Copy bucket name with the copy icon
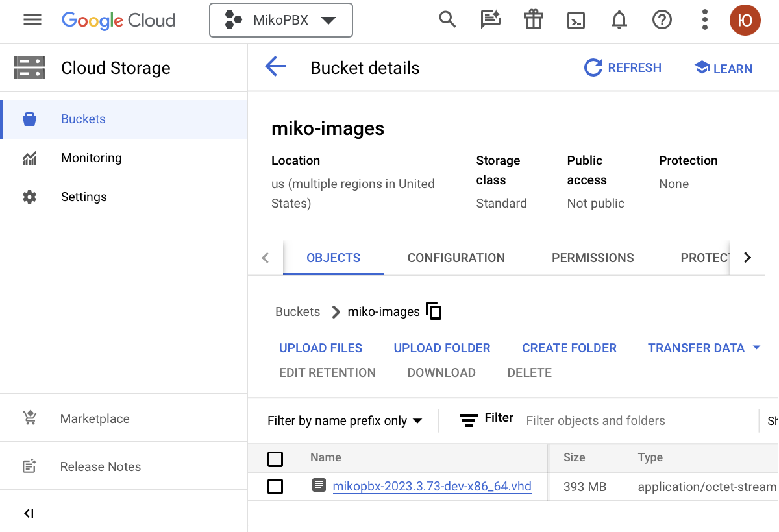This screenshot has width=779, height=532. pyautogui.click(x=434, y=311)
